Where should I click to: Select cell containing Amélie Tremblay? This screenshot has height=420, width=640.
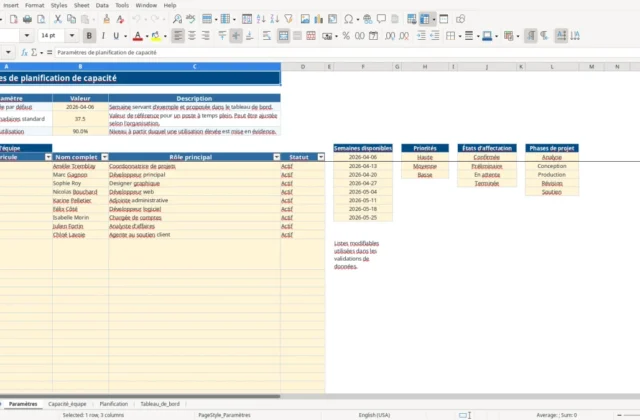point(80,166)
